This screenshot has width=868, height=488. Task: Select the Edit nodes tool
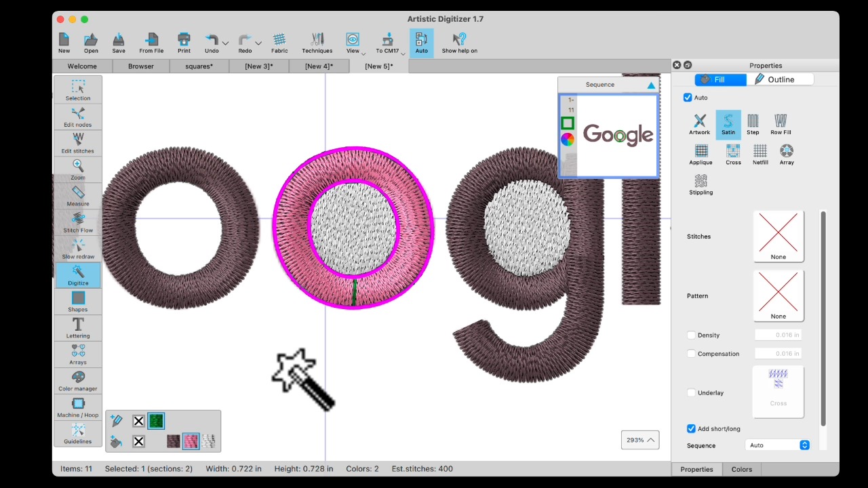point(78,116)
